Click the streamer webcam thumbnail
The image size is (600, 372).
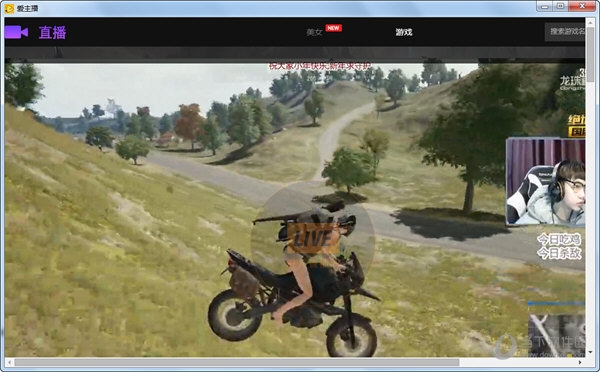545,181
